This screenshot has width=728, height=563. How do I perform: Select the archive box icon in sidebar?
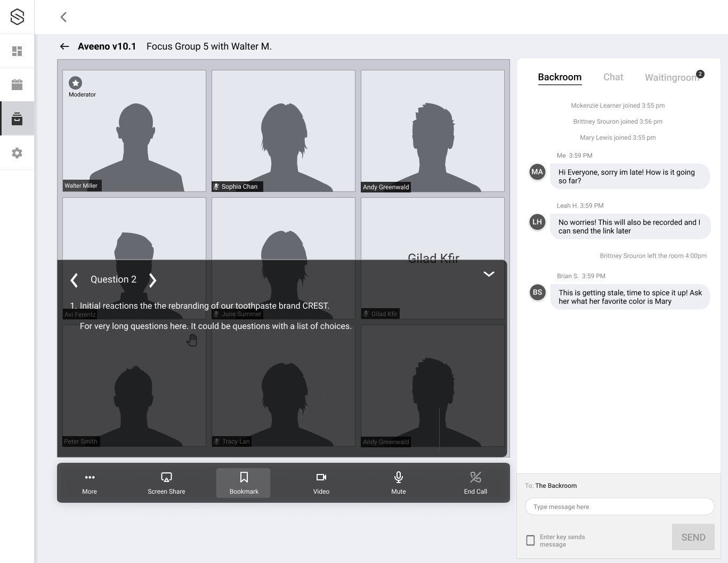[x=17, y=118]
